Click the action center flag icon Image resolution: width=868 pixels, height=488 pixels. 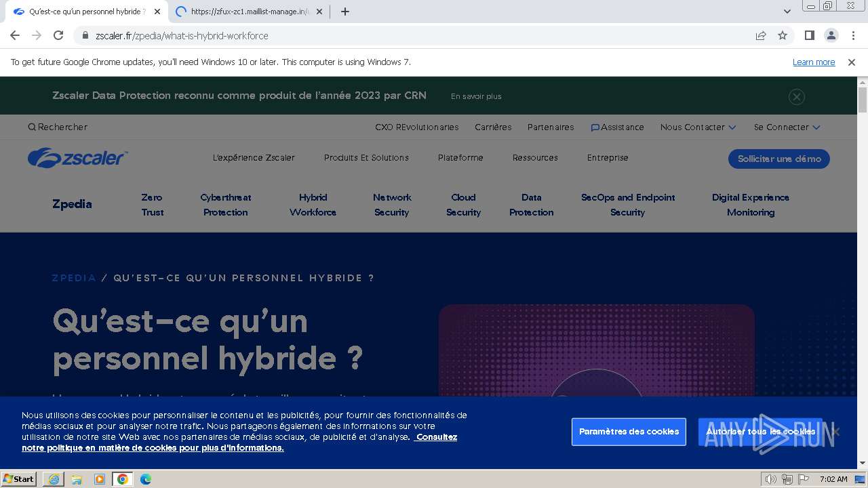point(804,479)
